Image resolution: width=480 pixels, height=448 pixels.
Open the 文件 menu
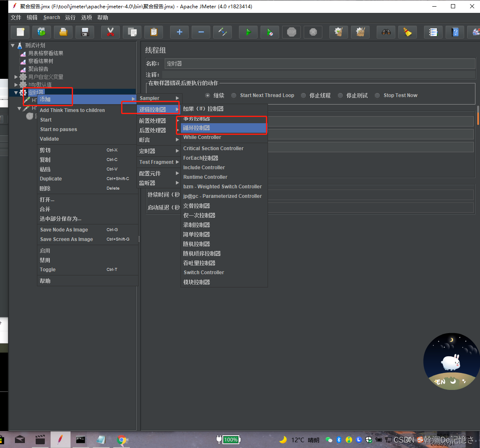click(16, 17)
